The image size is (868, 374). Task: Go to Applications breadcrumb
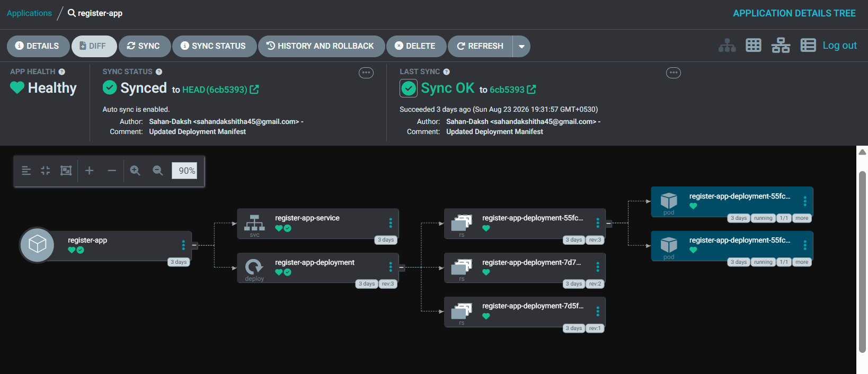(x=29, y=13)
